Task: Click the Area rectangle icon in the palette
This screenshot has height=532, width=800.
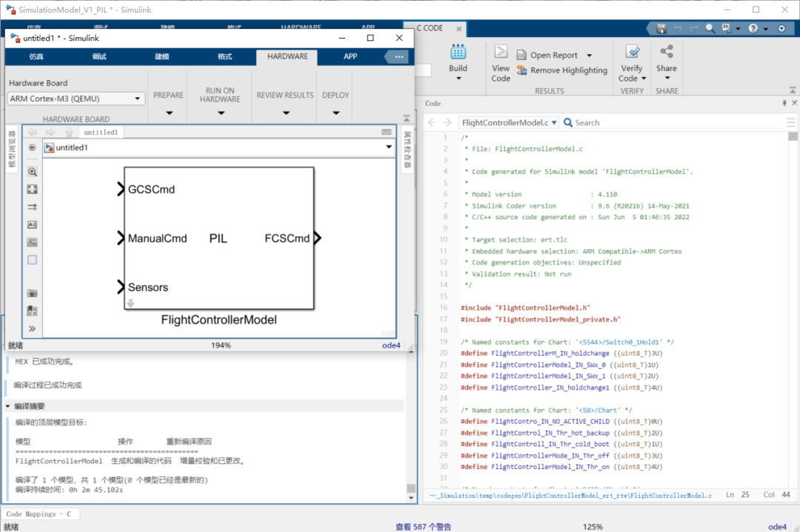Action: pyautogui.click(x=32, y=260)
